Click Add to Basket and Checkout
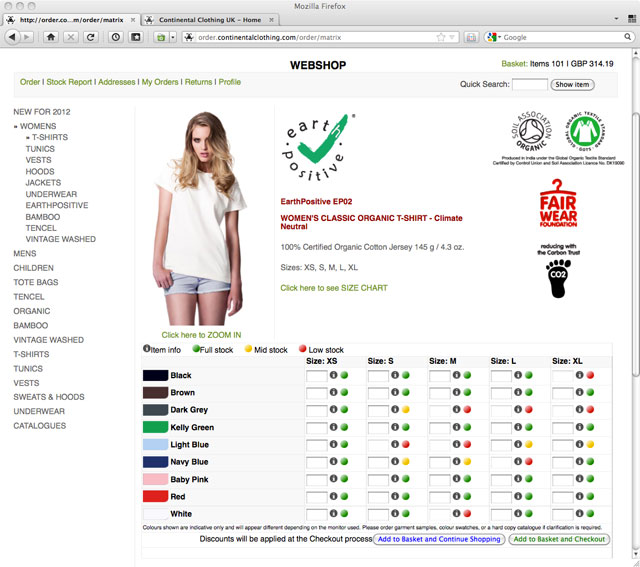 point(559,539)
